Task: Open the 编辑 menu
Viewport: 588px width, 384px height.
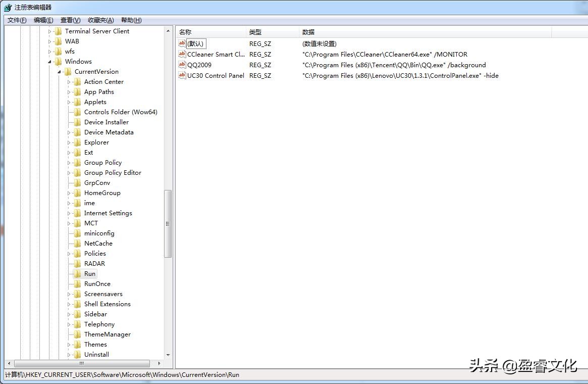Action: [x=43, y=20]
